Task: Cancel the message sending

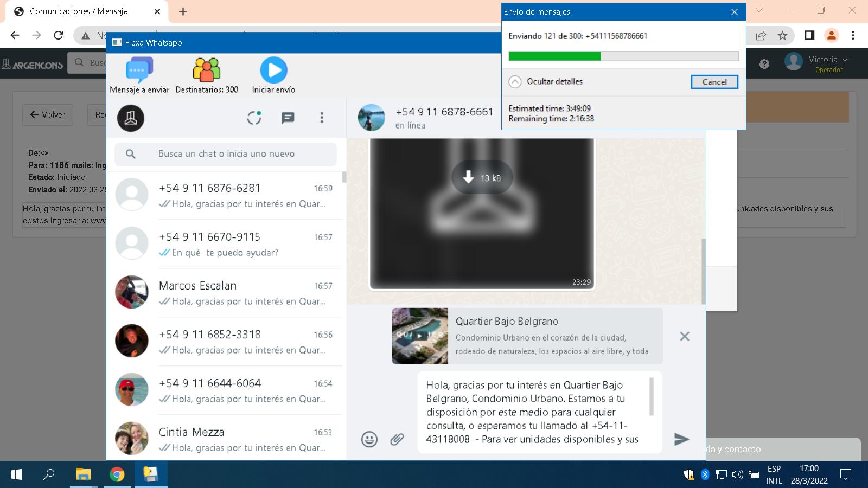Action: click(714, 82)
